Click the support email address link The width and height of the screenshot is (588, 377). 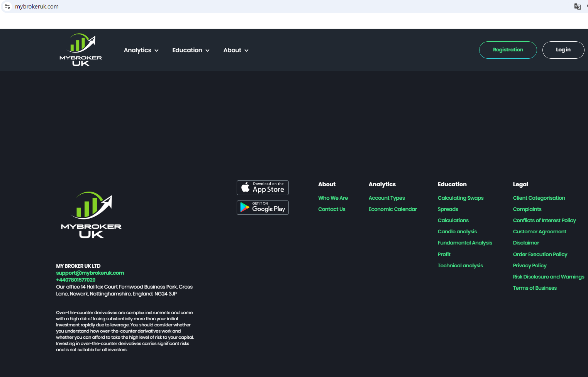pyautogui.click(x=90, y=273)
